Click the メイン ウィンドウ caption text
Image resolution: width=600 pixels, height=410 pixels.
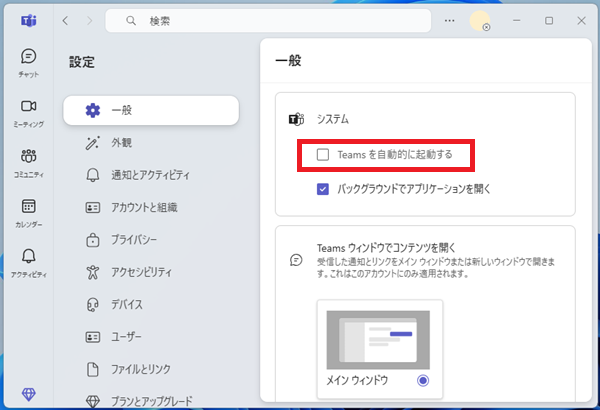[357, 381]
